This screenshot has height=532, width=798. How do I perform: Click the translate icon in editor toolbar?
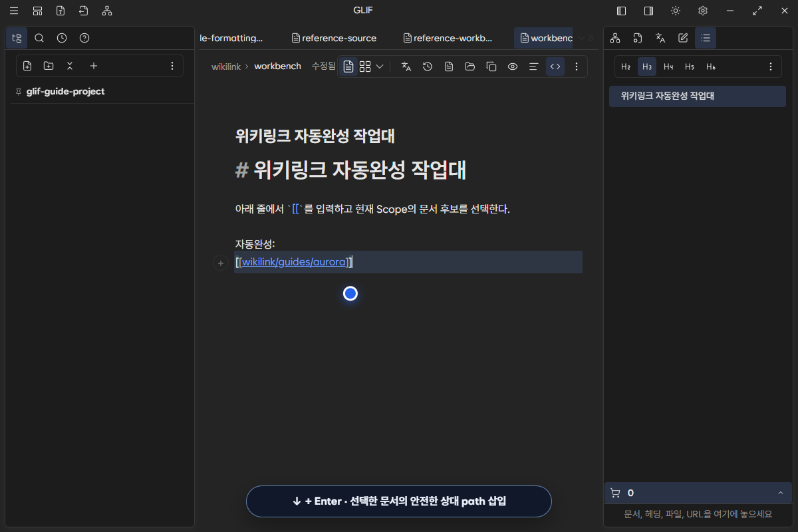pos(406,66)
